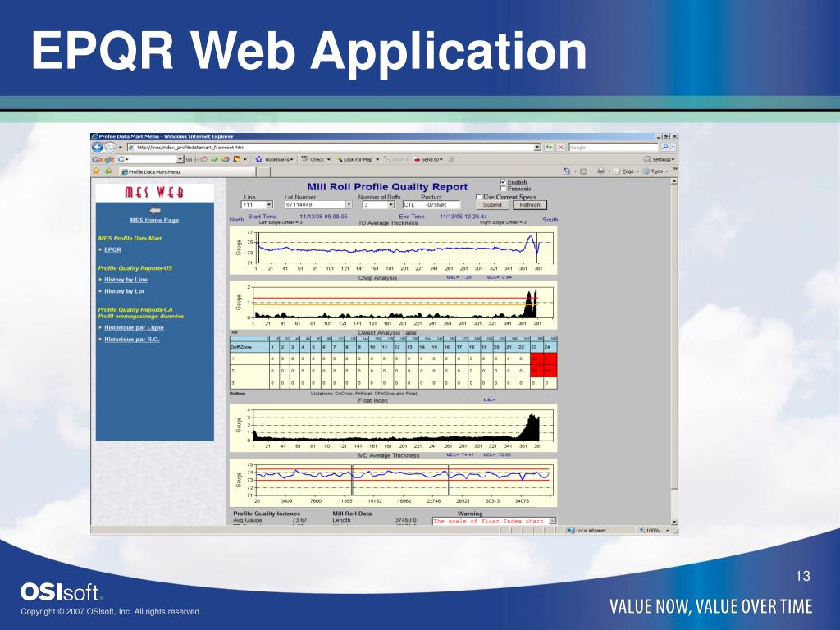The height and width of the screenshot is (630, 840).
Task: Click the scroll down arrow of page
Action: coord(674,522)
